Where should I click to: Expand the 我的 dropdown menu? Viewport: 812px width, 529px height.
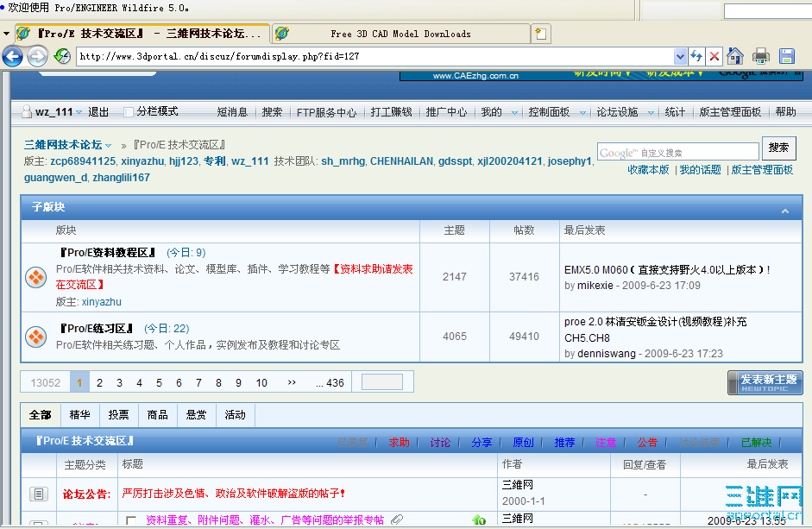point(514,112)
